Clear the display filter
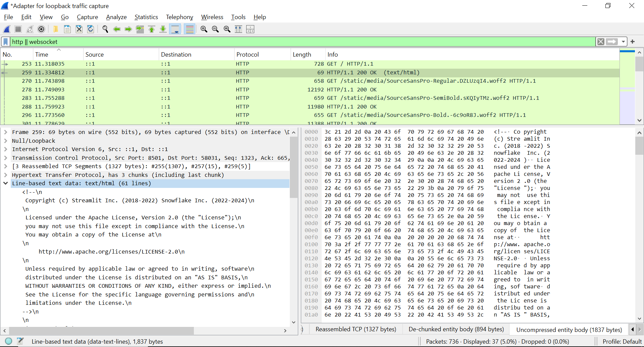Viewport: 644px width, 347px height. click(x=601, y=42)
